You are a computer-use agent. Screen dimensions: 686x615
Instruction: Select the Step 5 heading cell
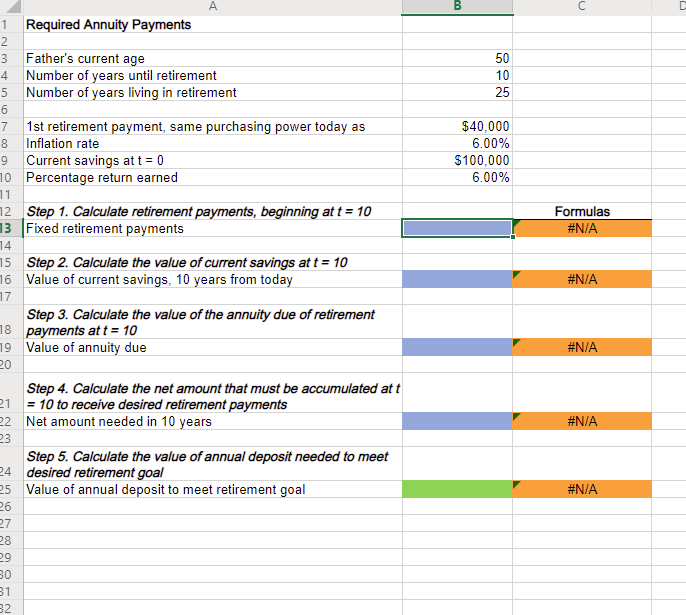point(213,464)
